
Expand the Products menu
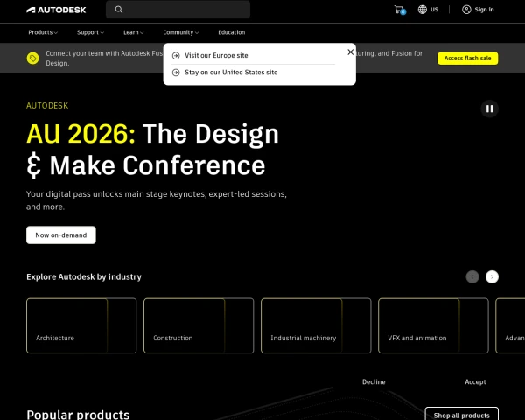pyautogui.click(x=43, y=32)
